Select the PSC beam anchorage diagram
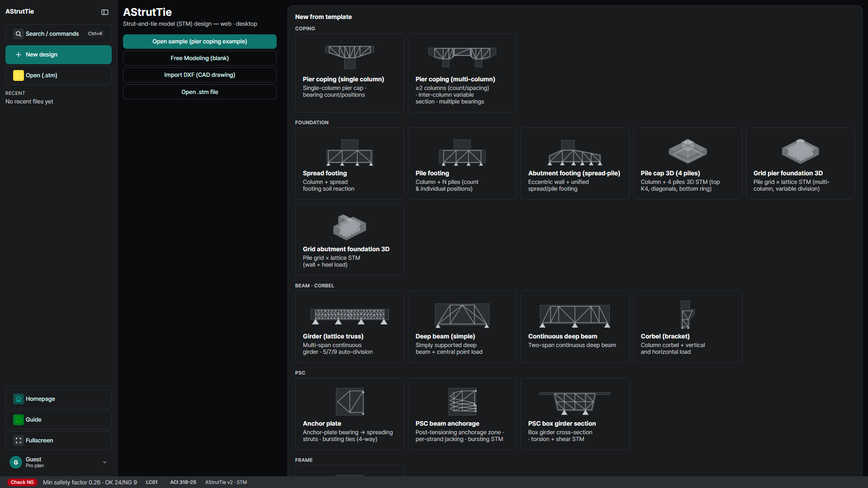Viewport: 868px width, 488px height. pos(462,401)
